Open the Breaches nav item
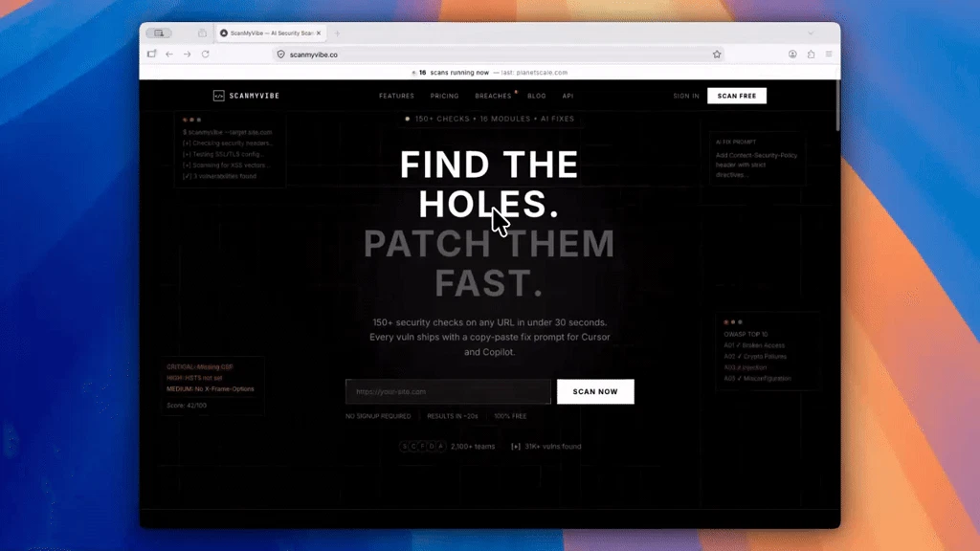This screenshot has width=980, height=551. point(493,97)
